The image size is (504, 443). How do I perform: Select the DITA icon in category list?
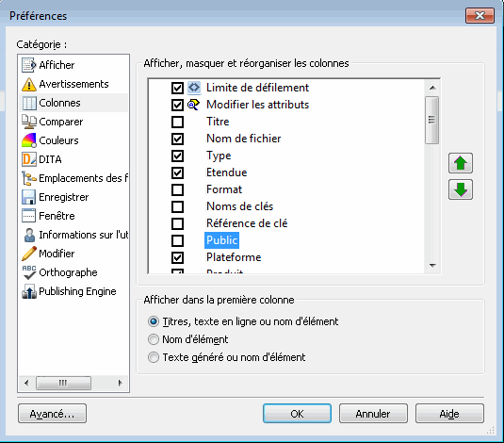pos(28,159)
